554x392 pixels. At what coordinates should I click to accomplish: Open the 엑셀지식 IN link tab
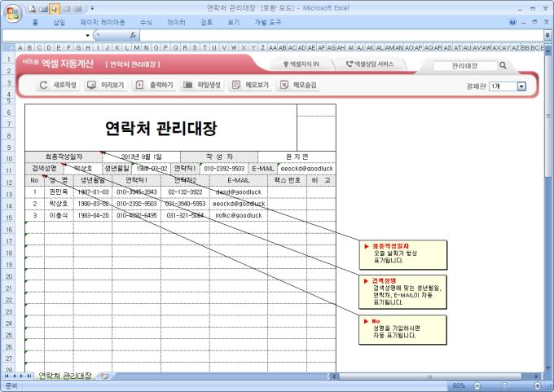301,64
